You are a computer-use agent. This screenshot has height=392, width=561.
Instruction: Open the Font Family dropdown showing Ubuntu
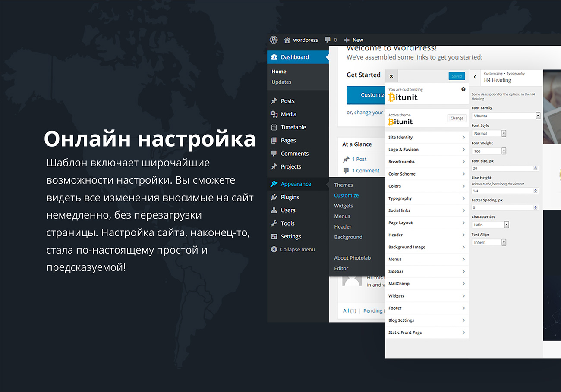click(506, 116)
